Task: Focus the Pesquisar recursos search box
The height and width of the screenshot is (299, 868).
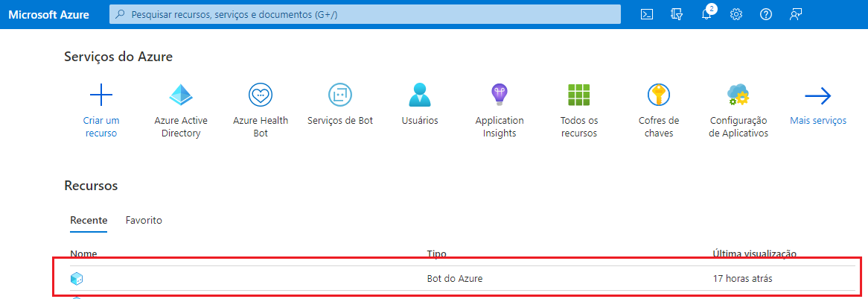Action: pos(366,14)
